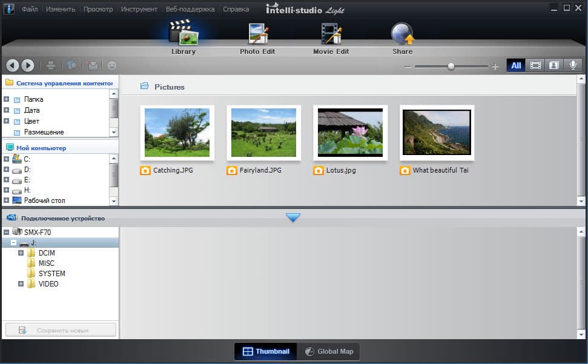Click My Computer tree scroll down arrow

coord(114,201)
